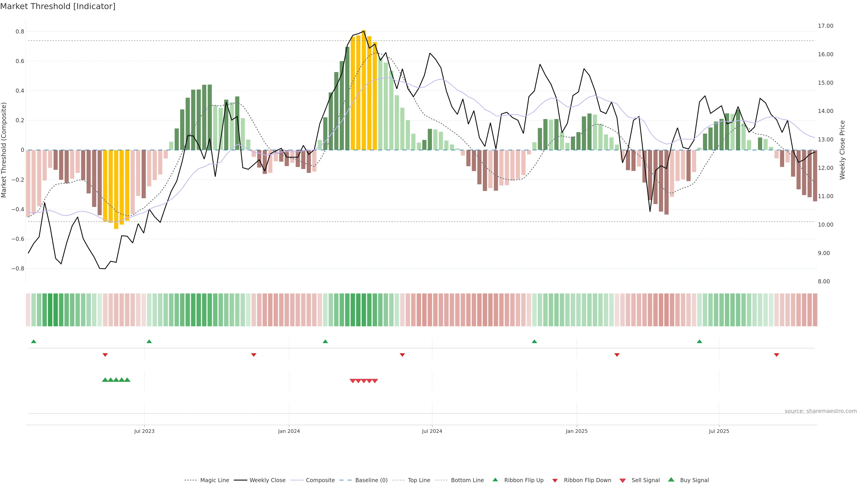
Task: Click the leftmost buy signal triangle
Action: point(105,380)
